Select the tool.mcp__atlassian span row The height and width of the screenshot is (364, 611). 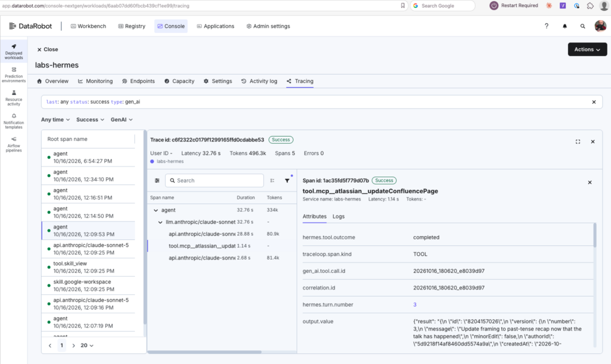point(222,246)
